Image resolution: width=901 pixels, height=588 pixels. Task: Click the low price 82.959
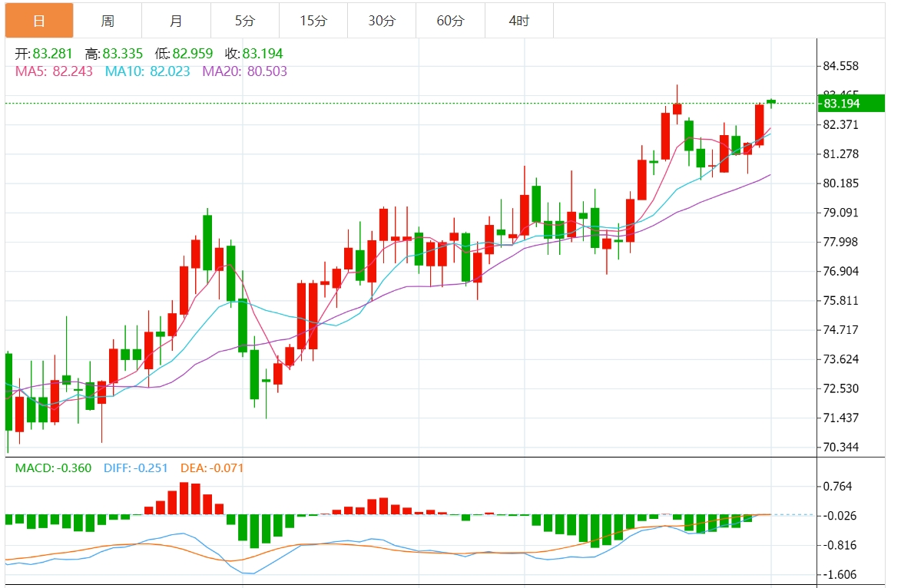pos(193,54)
